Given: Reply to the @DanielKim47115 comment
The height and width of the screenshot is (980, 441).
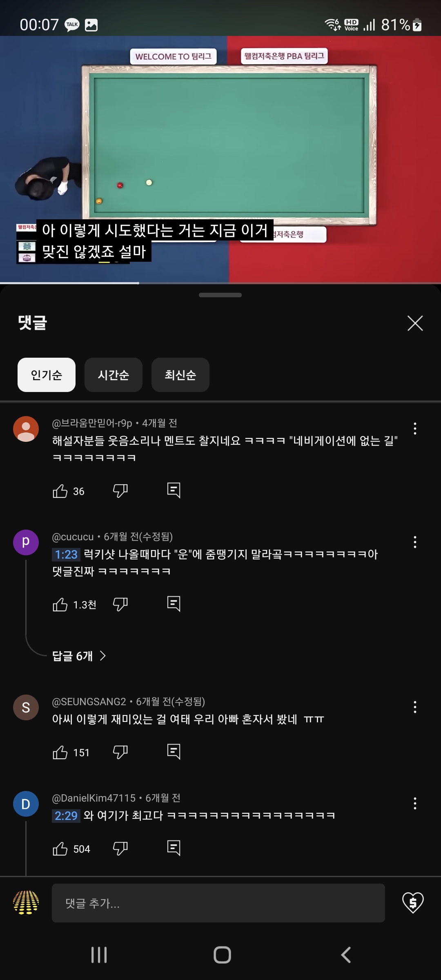Looking at the screenshot, I should point(174,848).
